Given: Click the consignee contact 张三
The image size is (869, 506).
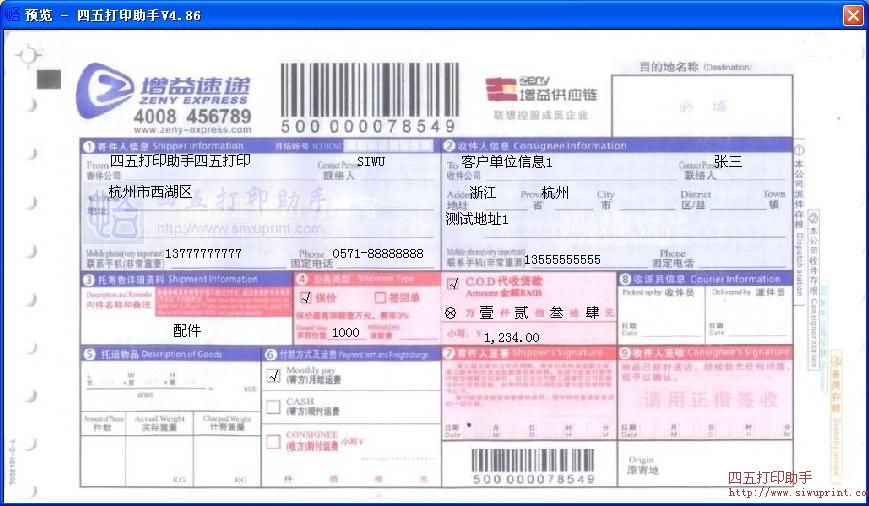Looking at the screenshot, I should point(728,161).
